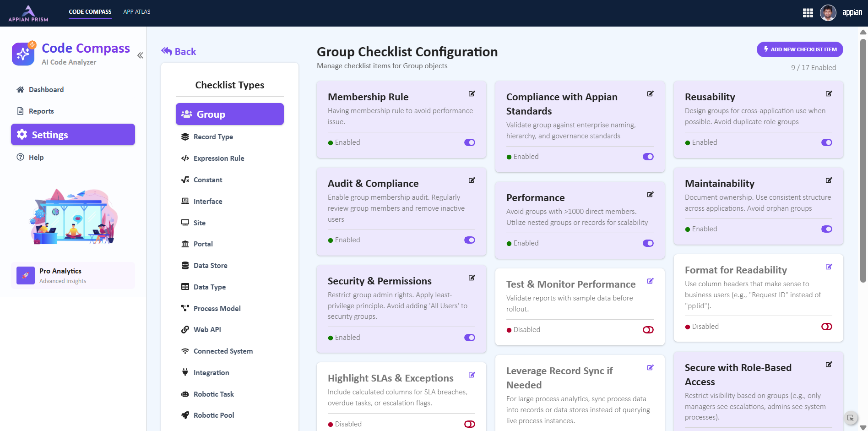
Task: Enable the Test & Monitor Performance toggle
Action: click(648, 330)
